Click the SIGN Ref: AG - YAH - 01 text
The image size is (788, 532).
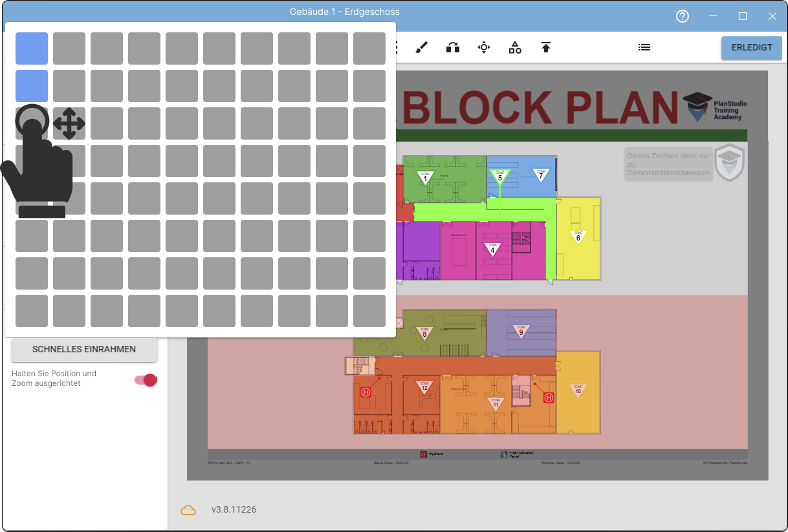[230, 463]
